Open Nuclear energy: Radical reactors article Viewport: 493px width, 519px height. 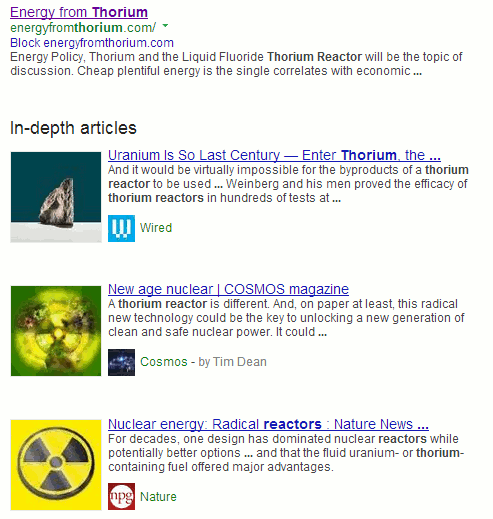coord(268,424)
